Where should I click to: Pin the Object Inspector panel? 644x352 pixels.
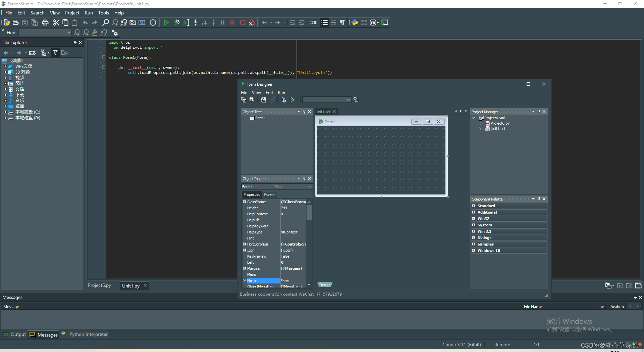coord(304,178)
